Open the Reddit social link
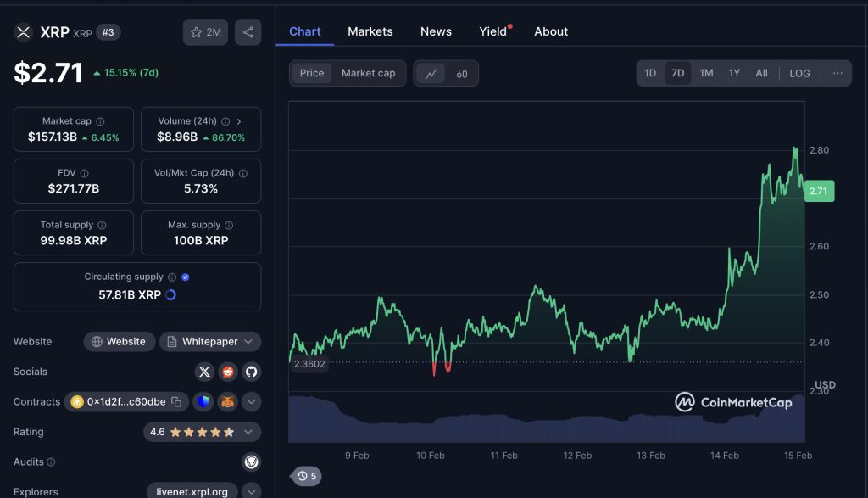This screenshot has height=498, width=868. pos(228,372)
